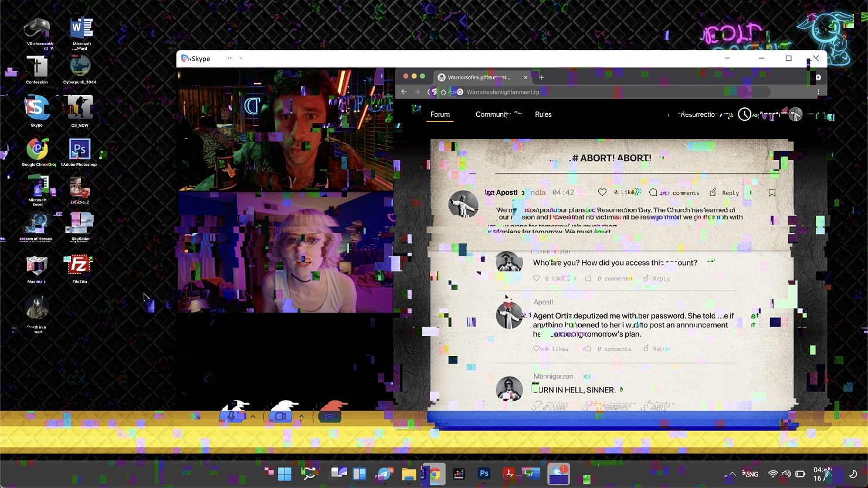The image size is (868, 488).
Task: Mute the microphone in Skype call
Action: tap(232, 416)
